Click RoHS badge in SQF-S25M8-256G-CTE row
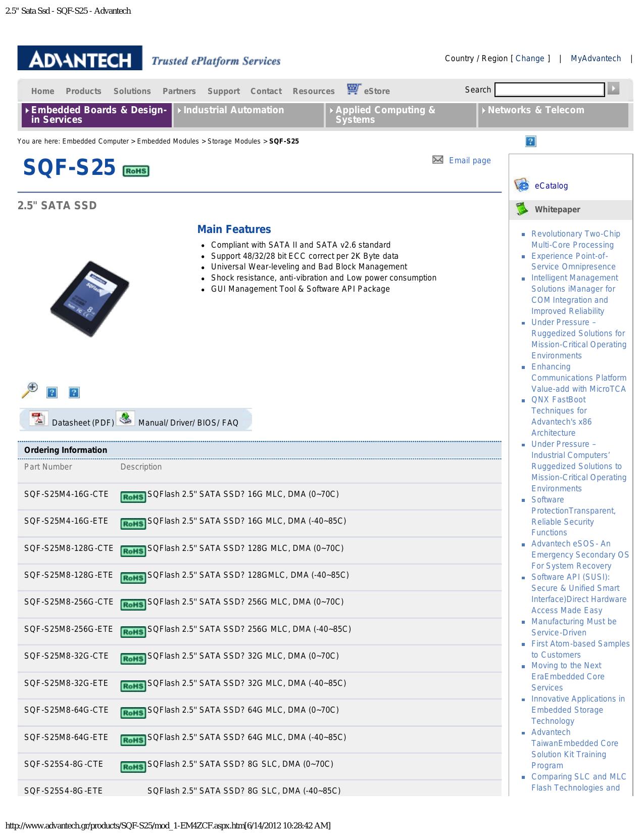644x834 pixels. (133, 605)
